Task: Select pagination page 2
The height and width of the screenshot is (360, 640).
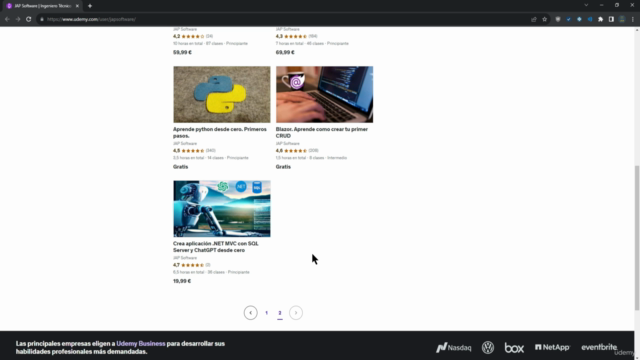Action: pyautogui.click(x=280, y=313)
